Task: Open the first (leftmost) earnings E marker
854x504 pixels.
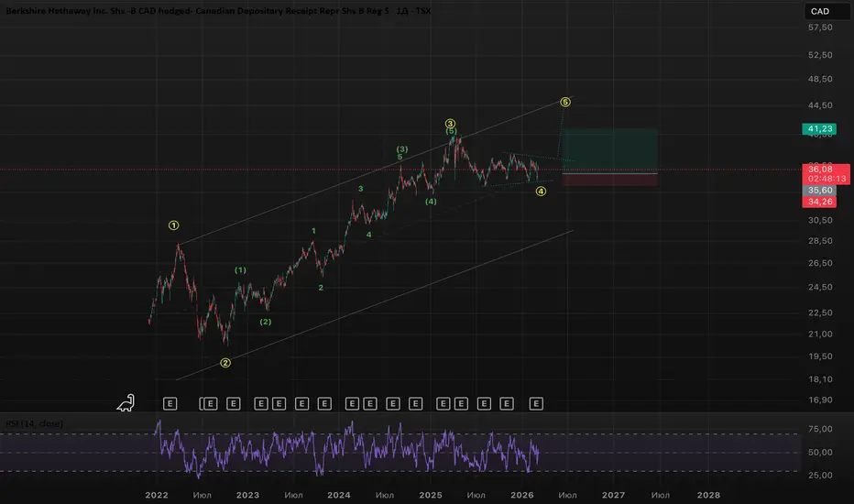Action: 170,404
